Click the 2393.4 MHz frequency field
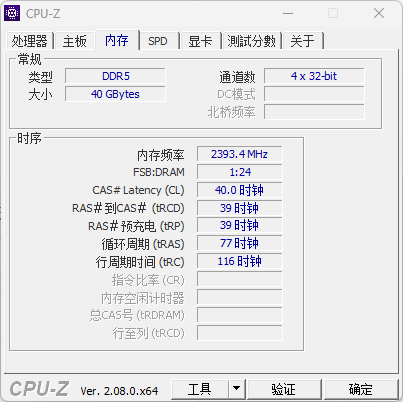Screen dimensions: 403x402 239,154
